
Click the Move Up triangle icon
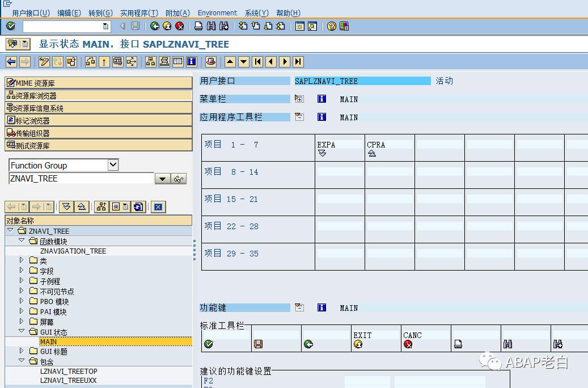point(230,61)
